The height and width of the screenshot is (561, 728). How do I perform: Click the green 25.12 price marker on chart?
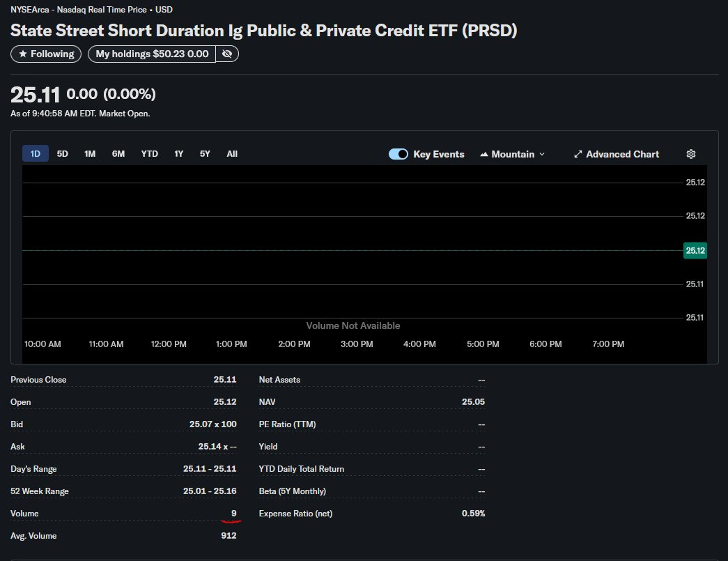pos(695,251)
